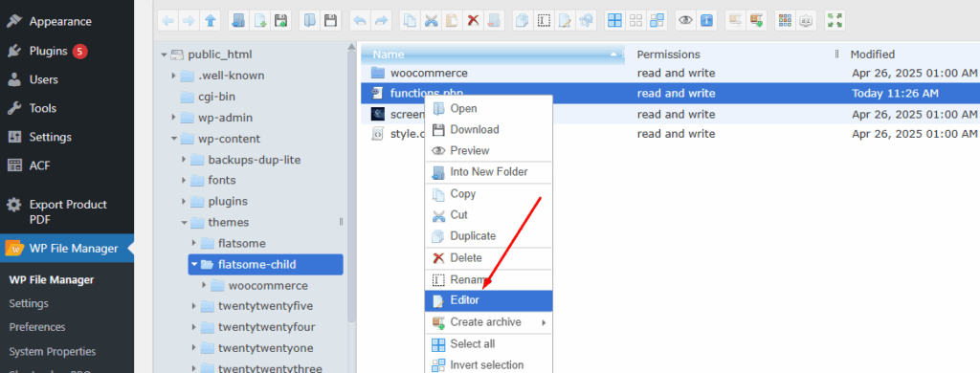The image size is (980, 373).
Task: Open Appearance in WordPress sidebar
Action: coord(67,21)
